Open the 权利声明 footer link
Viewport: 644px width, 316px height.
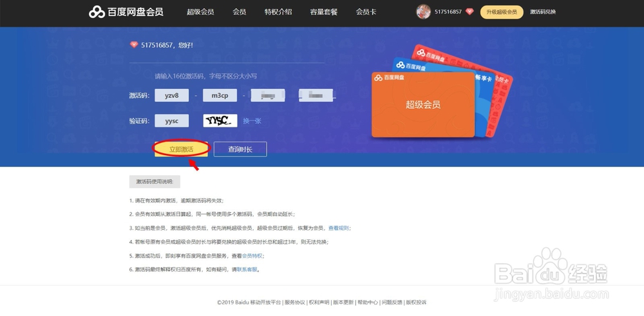[x=319, y=302]
